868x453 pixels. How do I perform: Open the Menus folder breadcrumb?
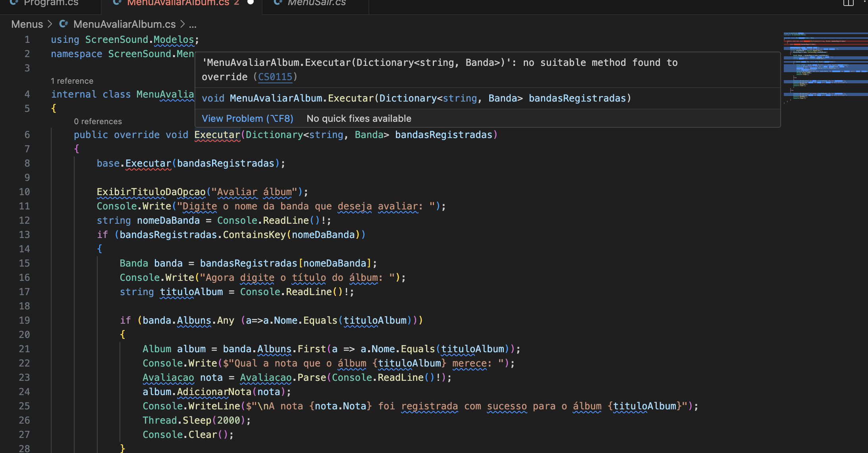27,24
